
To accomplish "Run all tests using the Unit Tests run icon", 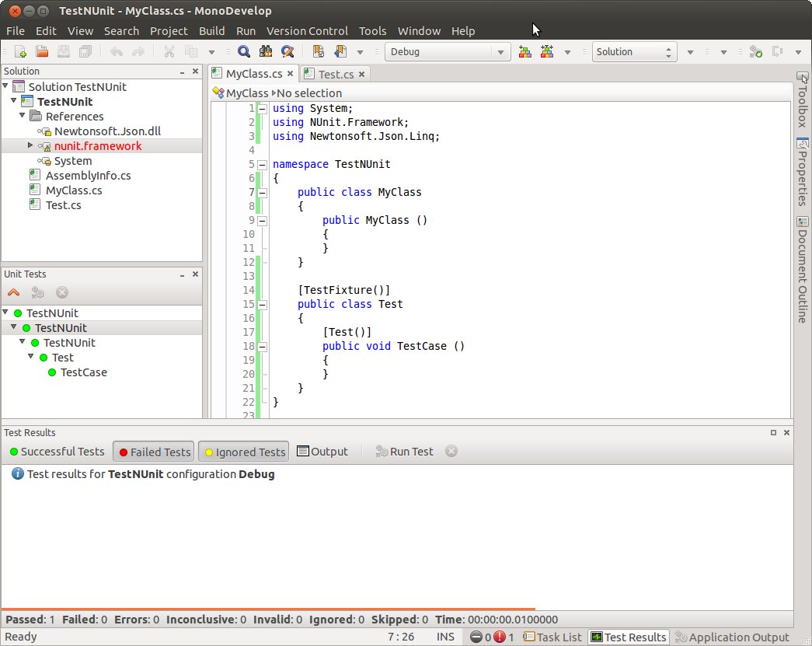I will point(14,292).
